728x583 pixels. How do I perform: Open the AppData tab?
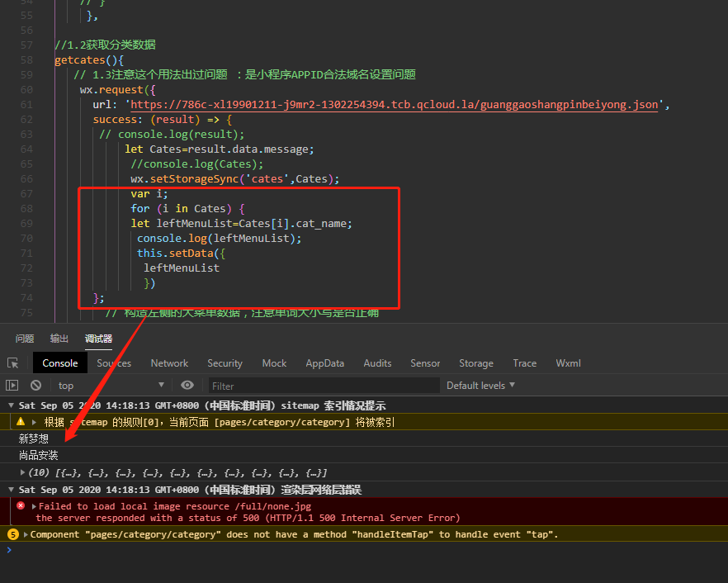pos(324,363)
